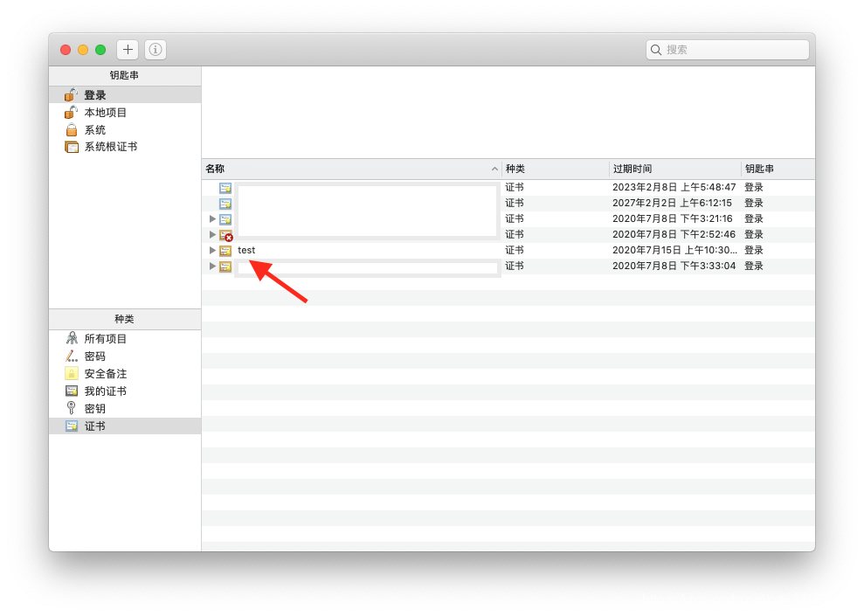Show the 安全备注 category

[x=125, y=374]
